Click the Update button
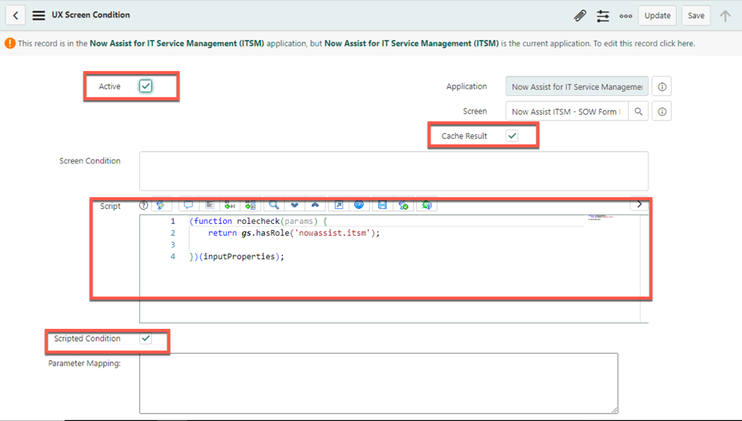This screenshot has width=742, height=421. (x=657, y=16)
